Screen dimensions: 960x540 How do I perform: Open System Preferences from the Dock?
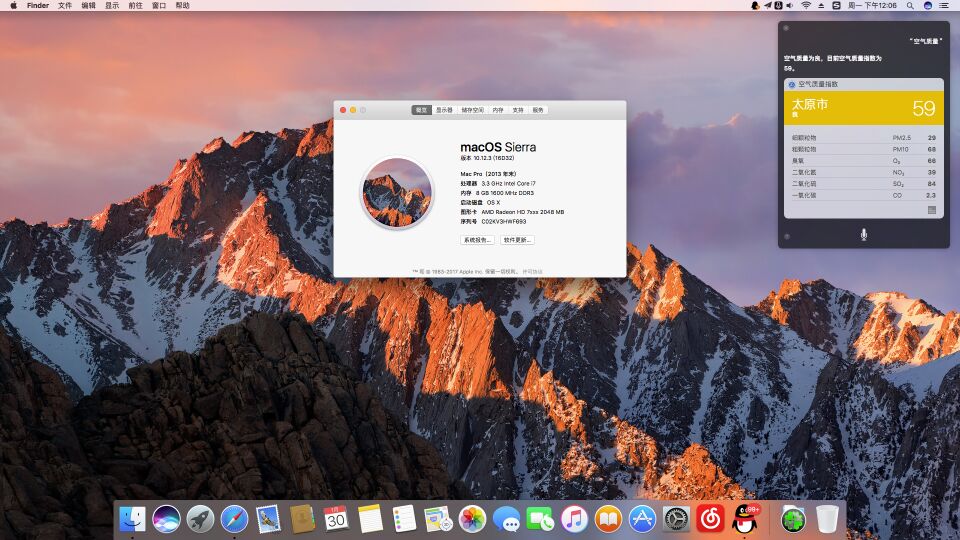(676, 518)
